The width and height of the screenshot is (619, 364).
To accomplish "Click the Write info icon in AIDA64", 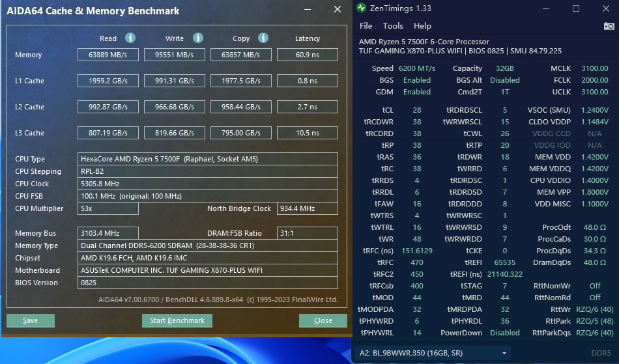I will pyautogui.click(x=198, y=38).
